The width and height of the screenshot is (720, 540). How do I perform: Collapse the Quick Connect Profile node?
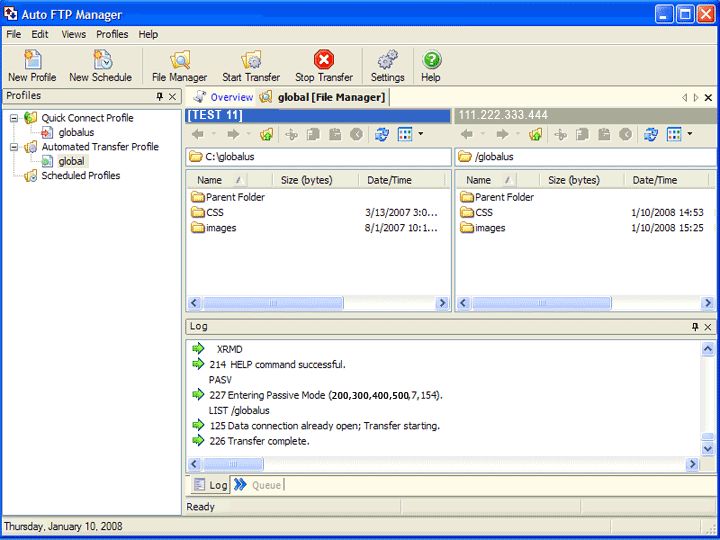point(14,118)
